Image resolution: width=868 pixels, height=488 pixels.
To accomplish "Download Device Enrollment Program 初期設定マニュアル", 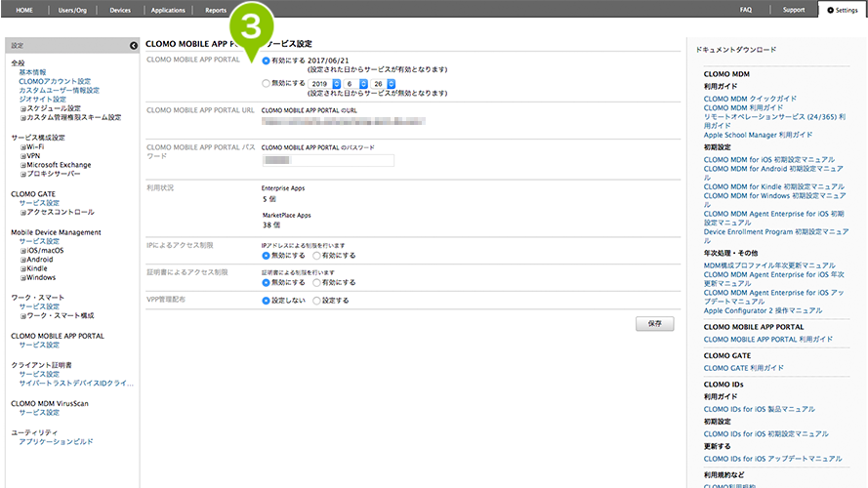I will click(x=775, y=236).
